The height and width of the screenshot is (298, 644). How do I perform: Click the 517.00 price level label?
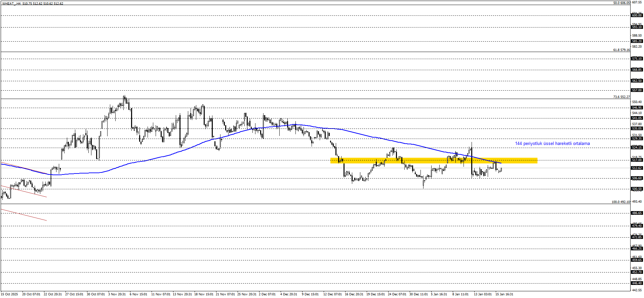pos(637,160)
